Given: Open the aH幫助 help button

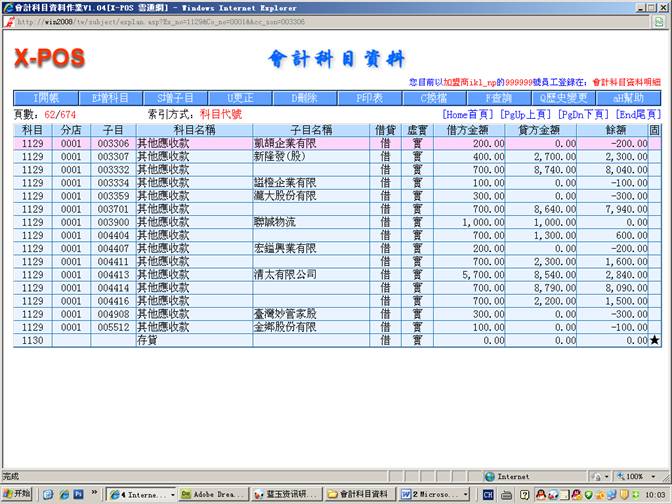Looking at the screenshot, I should (x=629, y=98).
